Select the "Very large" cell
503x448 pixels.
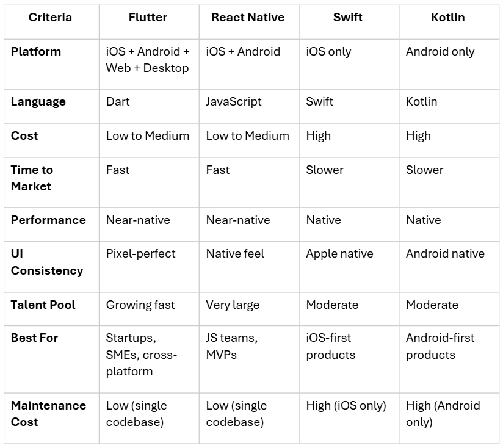233,305
